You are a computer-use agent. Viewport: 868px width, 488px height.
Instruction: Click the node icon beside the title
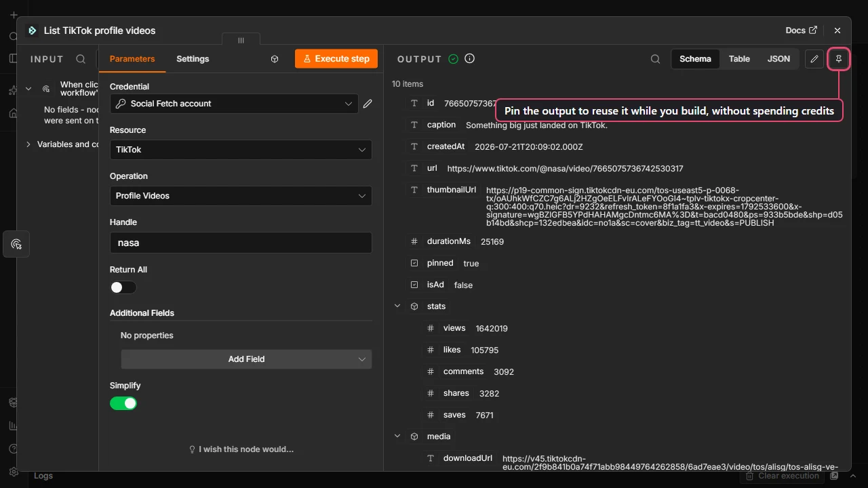pos(32,30)
